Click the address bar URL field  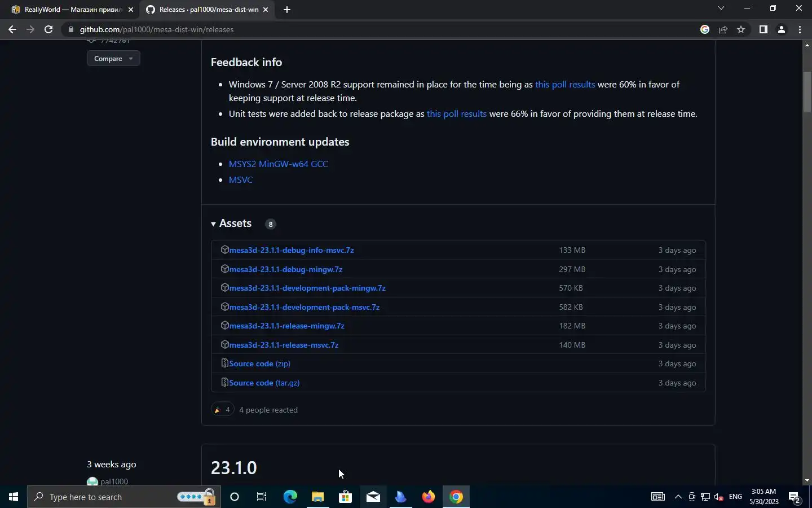[x=383, y=29]
